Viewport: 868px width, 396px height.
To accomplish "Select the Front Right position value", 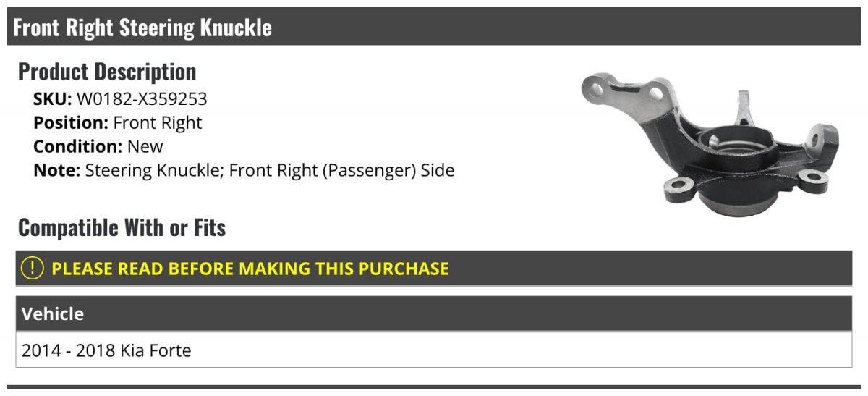I will pos(158,123).
